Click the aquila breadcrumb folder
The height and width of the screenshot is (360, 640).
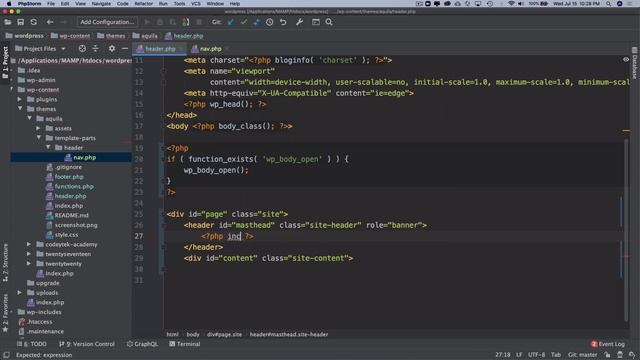coord(145,36)
